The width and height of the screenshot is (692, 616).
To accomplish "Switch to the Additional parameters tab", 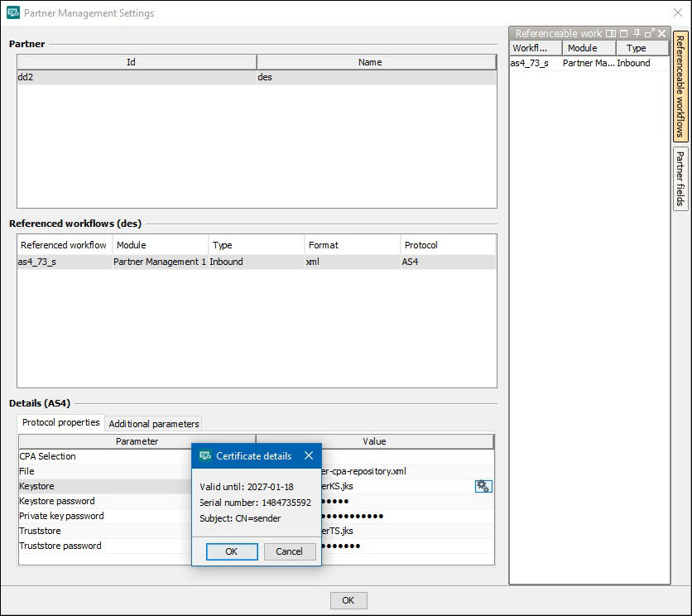I will coord(154,424).
